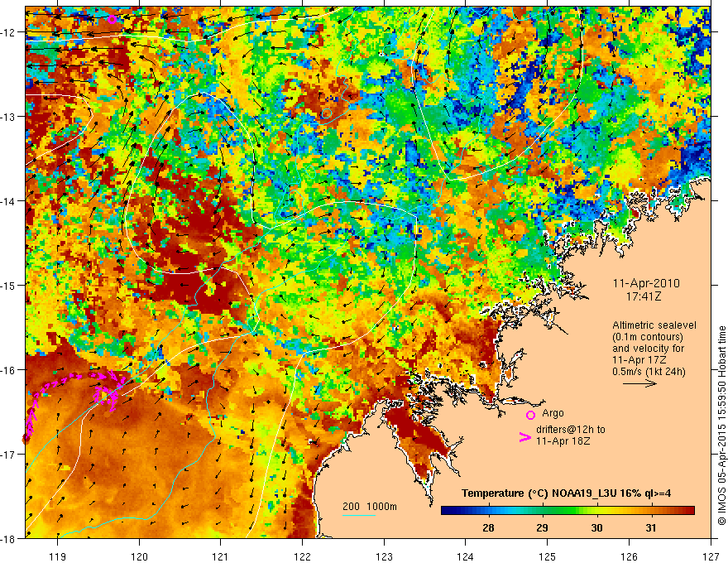The image size is (728, 563).
Task: Click the dark red end of color bar
Action: (x=689, y=511)
